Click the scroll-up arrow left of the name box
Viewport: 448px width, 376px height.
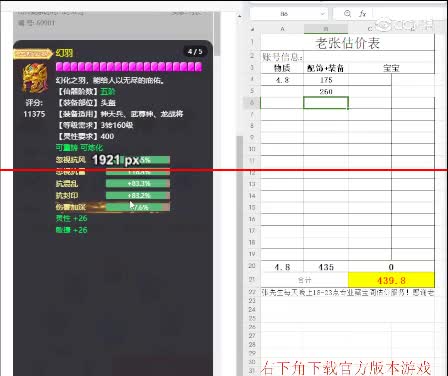pyautogui.click(x=239, y=15)
